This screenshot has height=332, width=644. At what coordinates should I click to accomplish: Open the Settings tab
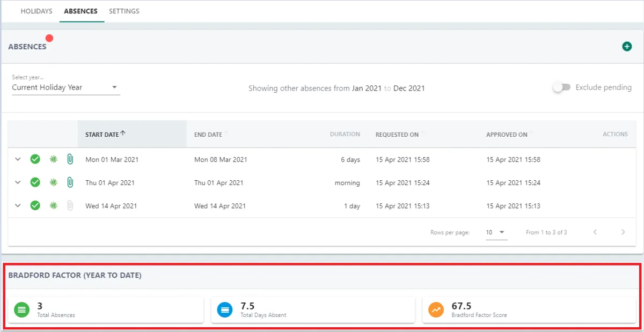(x=124, y=11)
